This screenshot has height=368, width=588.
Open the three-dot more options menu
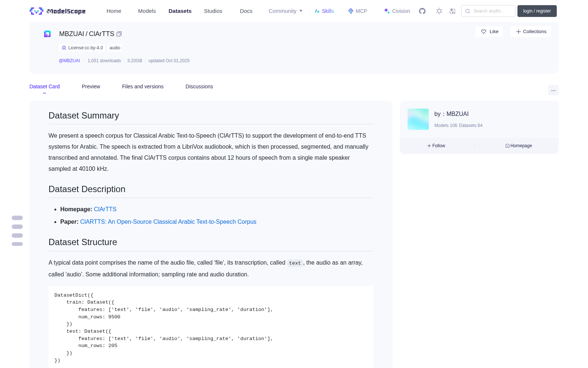pos(553,90)
